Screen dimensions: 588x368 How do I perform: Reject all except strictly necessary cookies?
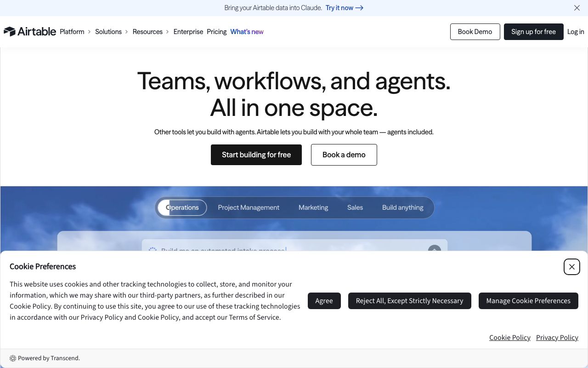(x=410, y=301)
